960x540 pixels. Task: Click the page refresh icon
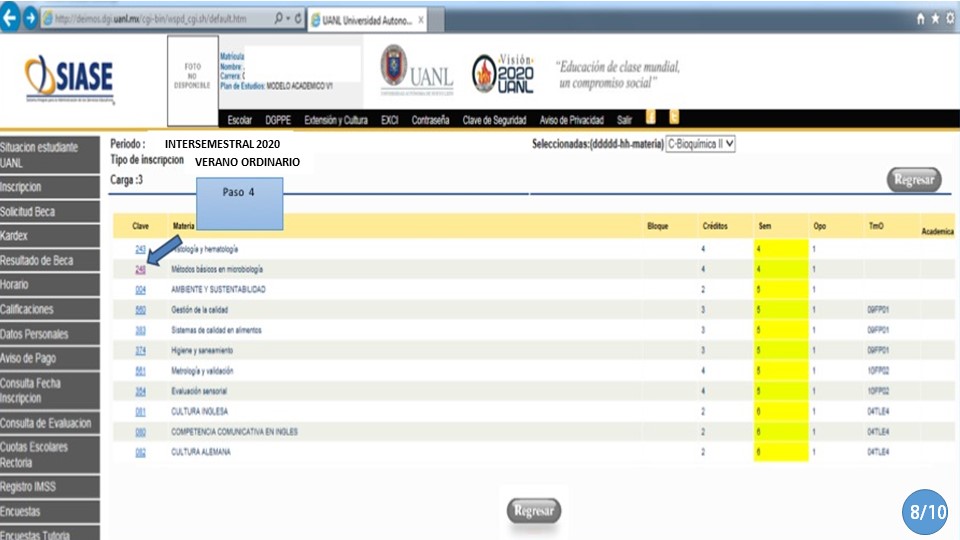(x=298, y=18)
